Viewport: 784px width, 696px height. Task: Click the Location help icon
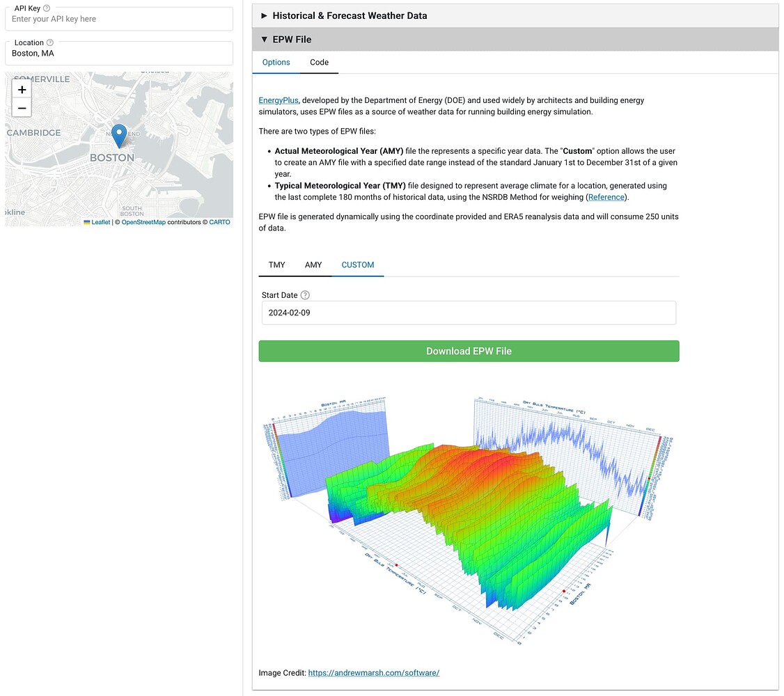50,42
